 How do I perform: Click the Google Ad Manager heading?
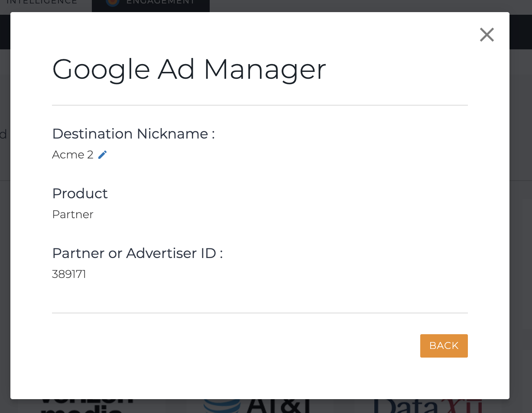point(189,69)
